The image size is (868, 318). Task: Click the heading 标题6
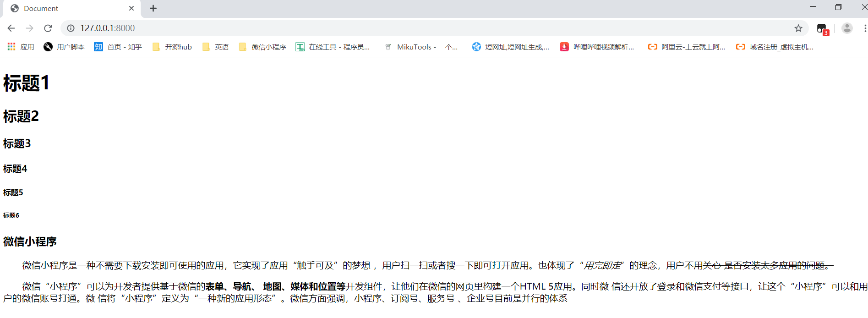point(11,215)
